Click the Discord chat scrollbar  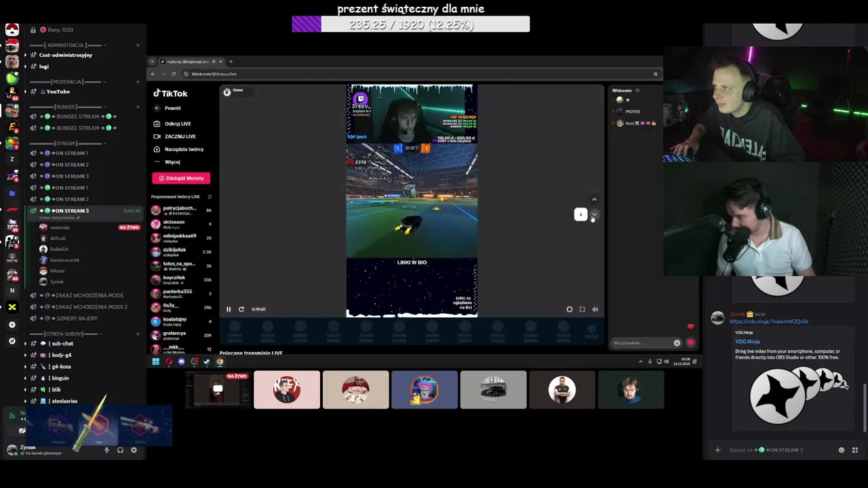864,407
